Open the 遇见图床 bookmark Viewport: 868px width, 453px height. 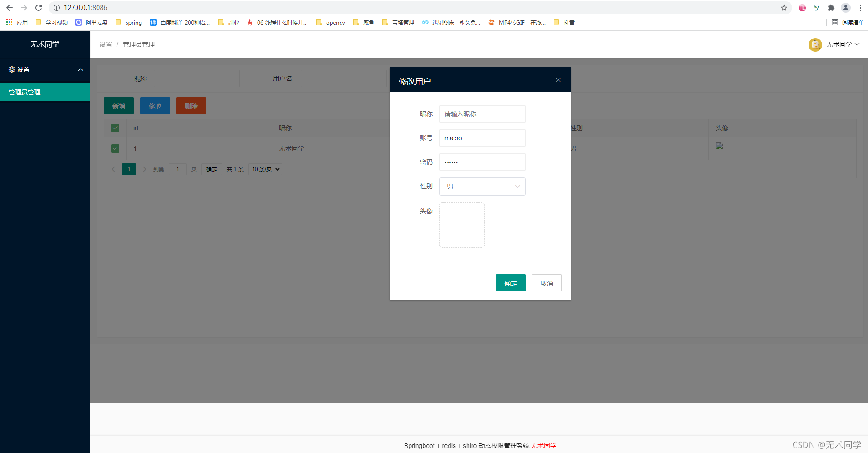click(451, 22)
